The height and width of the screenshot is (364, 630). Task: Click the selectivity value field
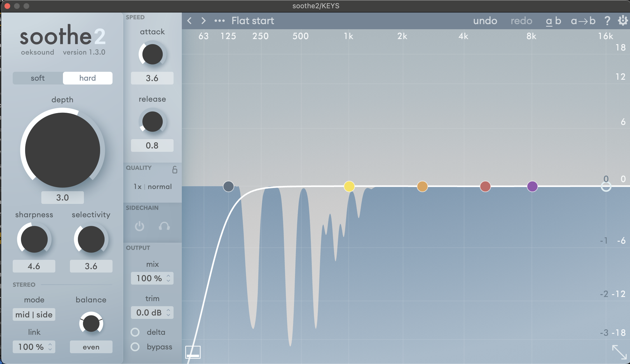point(91,266)
